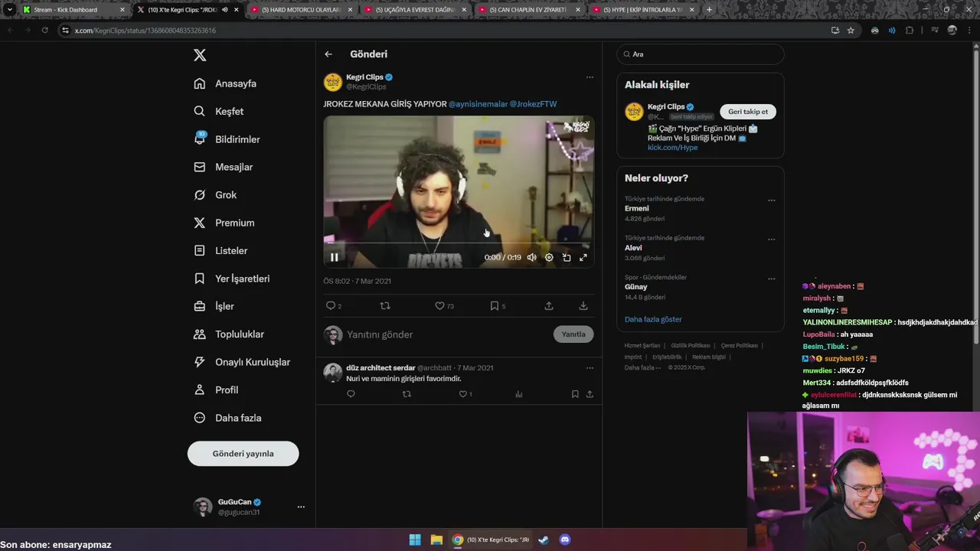Open Bildirimler notifications
The width and height of the screenshot is (980, 551).
227,139
